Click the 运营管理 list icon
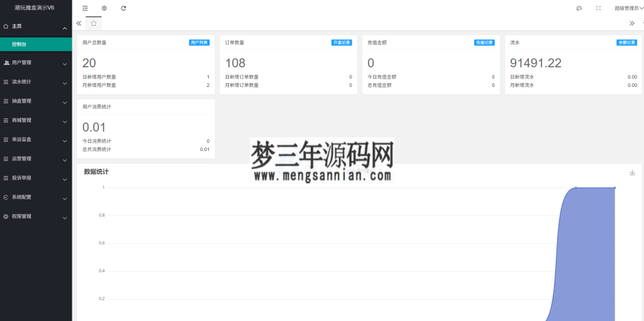 click(6, 159)
